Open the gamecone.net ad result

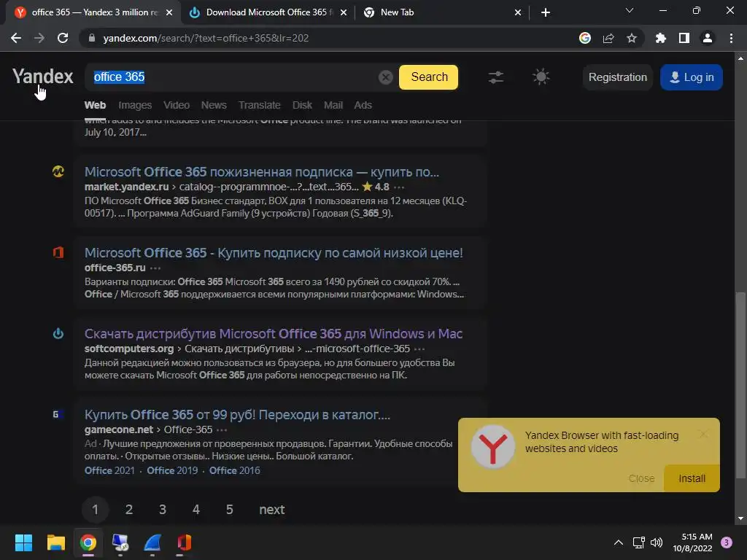(237, 415)
